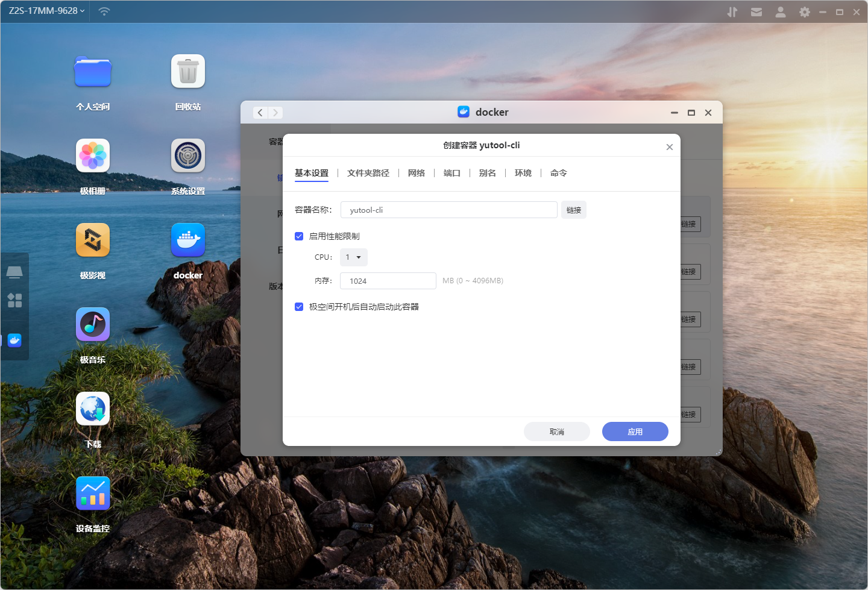Switch to the 端口 tab
868x590 pixels.
[x=451, y=173]
